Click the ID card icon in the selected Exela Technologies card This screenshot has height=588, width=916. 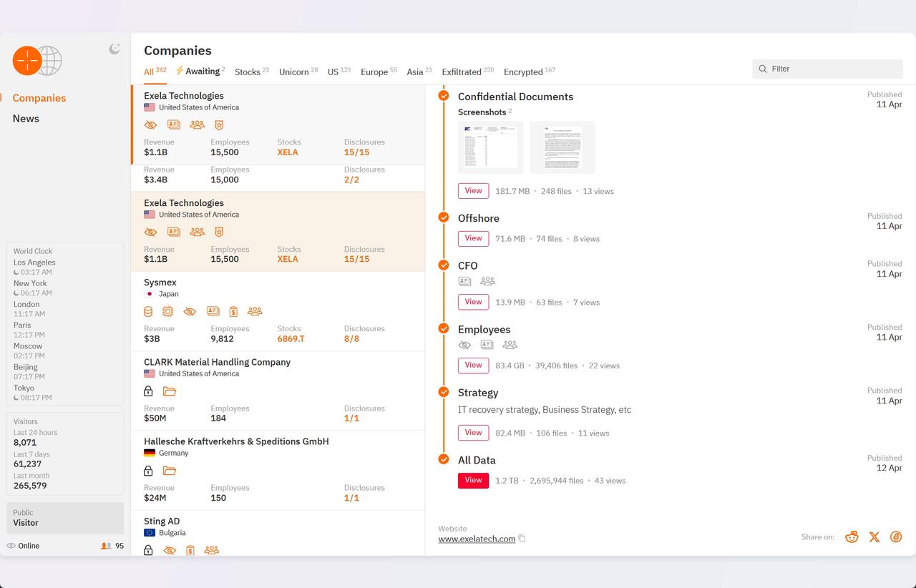click(x=173, y=124)
